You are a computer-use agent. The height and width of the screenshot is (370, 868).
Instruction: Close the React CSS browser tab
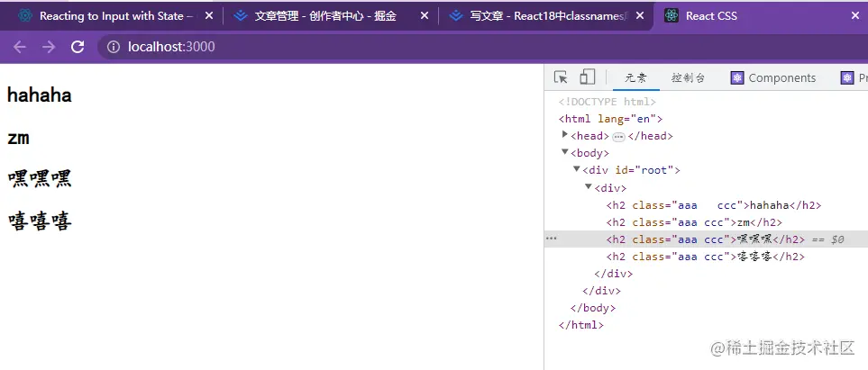coord(855,16)
